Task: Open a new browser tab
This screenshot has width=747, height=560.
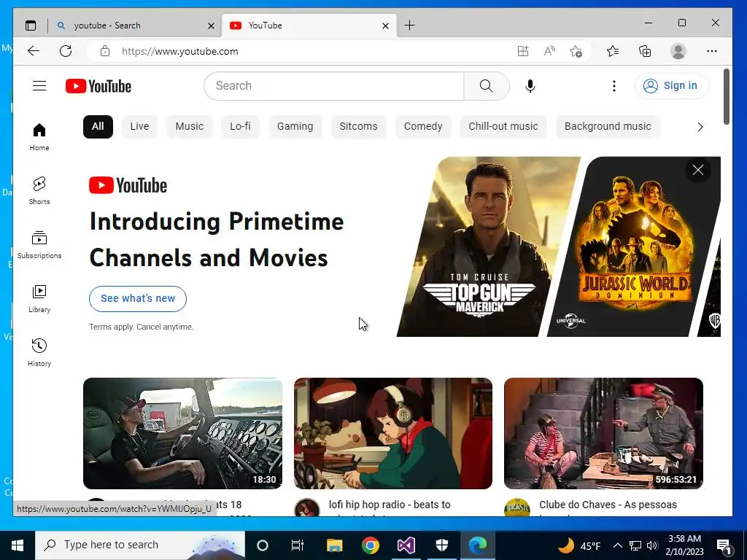Action: pyautogui.click(x=409, y=26)
